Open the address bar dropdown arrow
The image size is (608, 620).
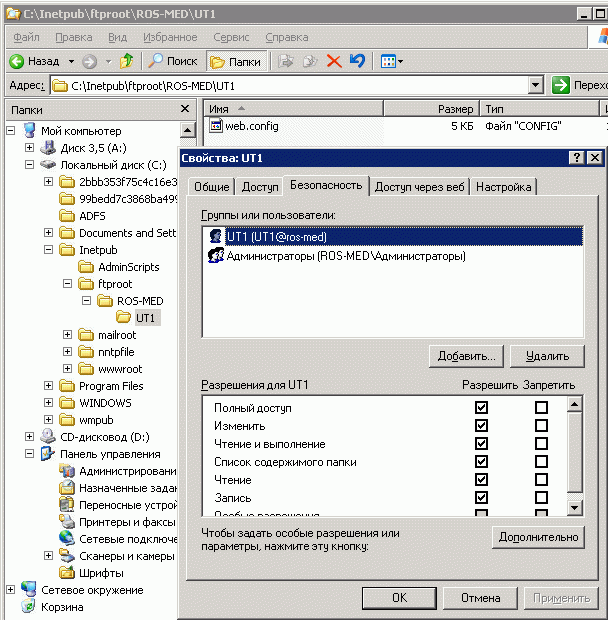[x=535, y=85]
